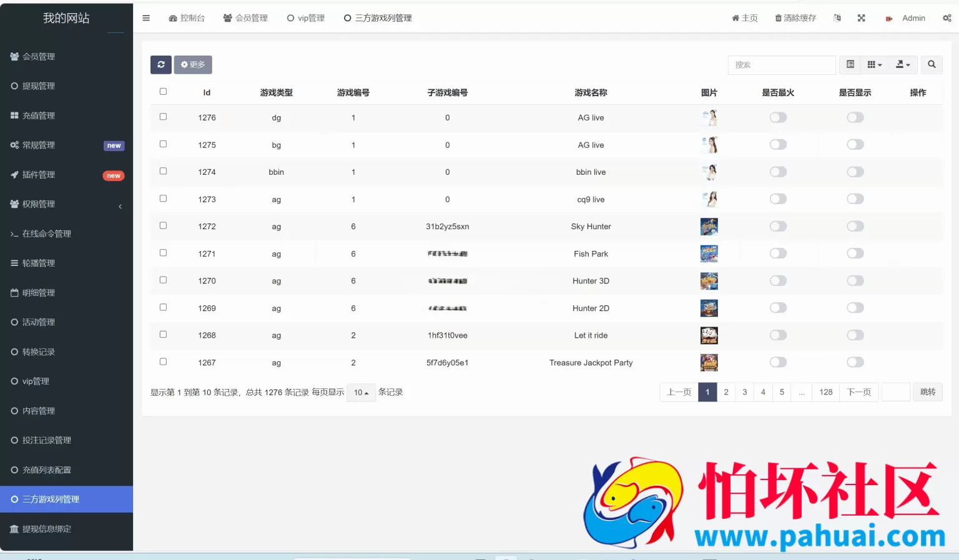Open 常规管理 in the sidebar

66,145
